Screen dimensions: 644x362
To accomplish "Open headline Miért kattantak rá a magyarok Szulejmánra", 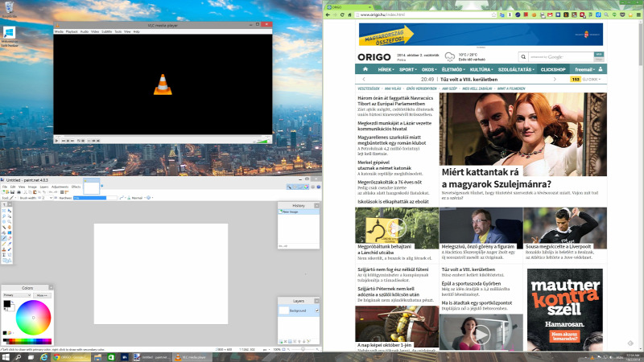I will point(496,178).
